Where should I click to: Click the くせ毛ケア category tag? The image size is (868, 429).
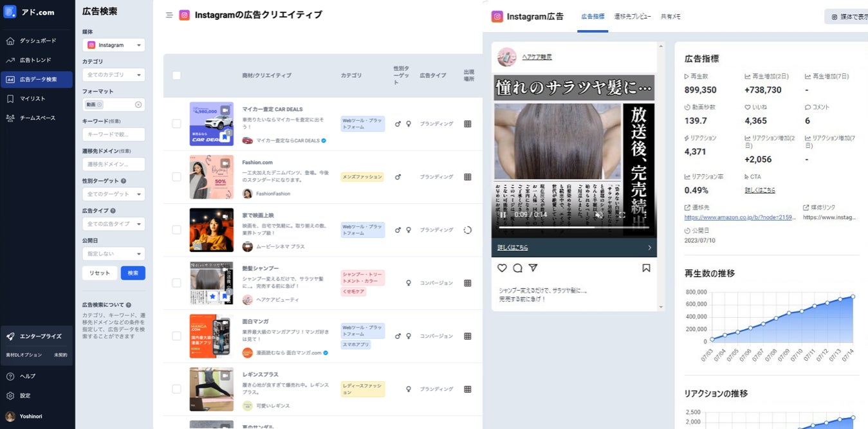pyautogui.click(x=355, y=292)
